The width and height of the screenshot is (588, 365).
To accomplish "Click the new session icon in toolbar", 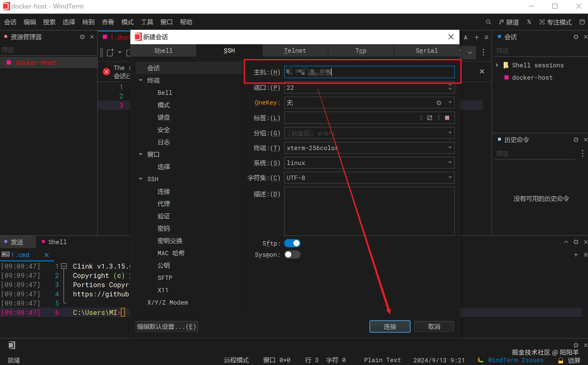I will 110,52.
